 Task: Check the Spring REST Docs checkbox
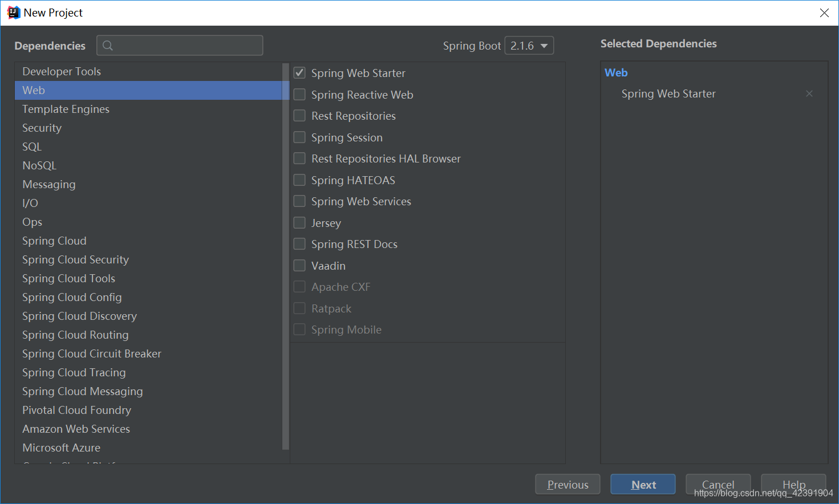tap(299, 244)
